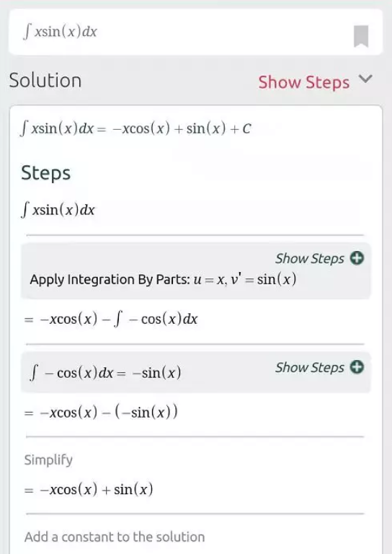Screen dimensions: 392x554
Task: Click the Solution heading
Action: 45,81
